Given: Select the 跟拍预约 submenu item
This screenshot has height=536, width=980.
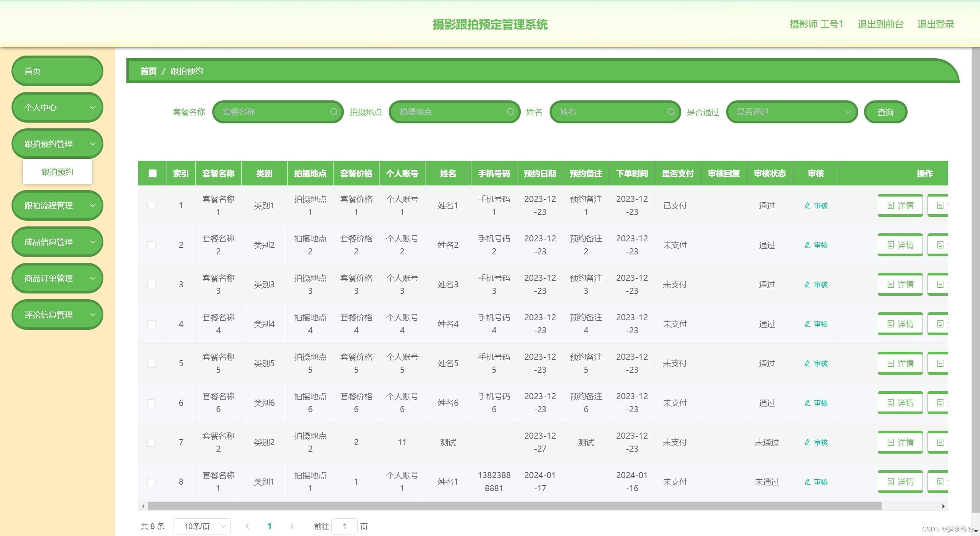Looking at the screenshot, I should [57, 172].
